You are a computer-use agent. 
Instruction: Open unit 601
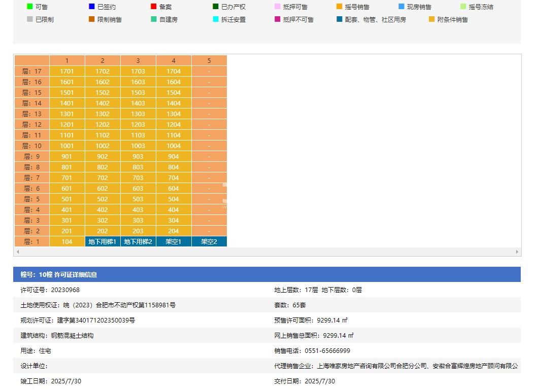coord(67,188)
